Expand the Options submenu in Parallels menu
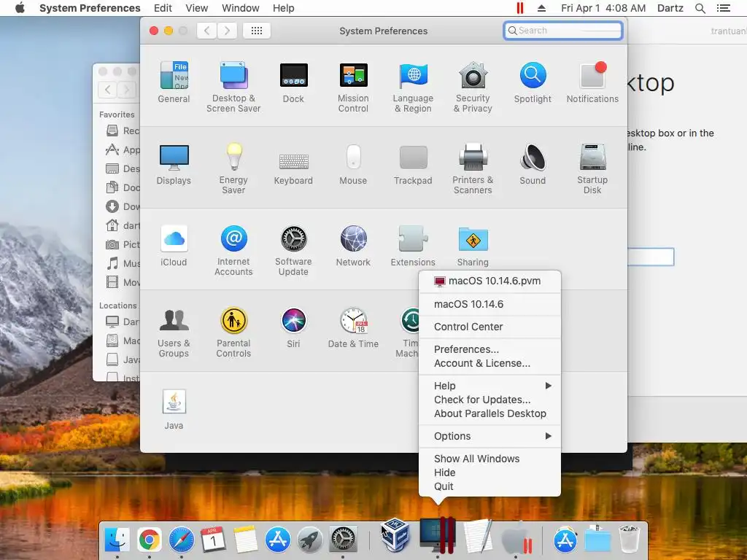The width and height of the screenshot is (747, 560). [489, 436]
